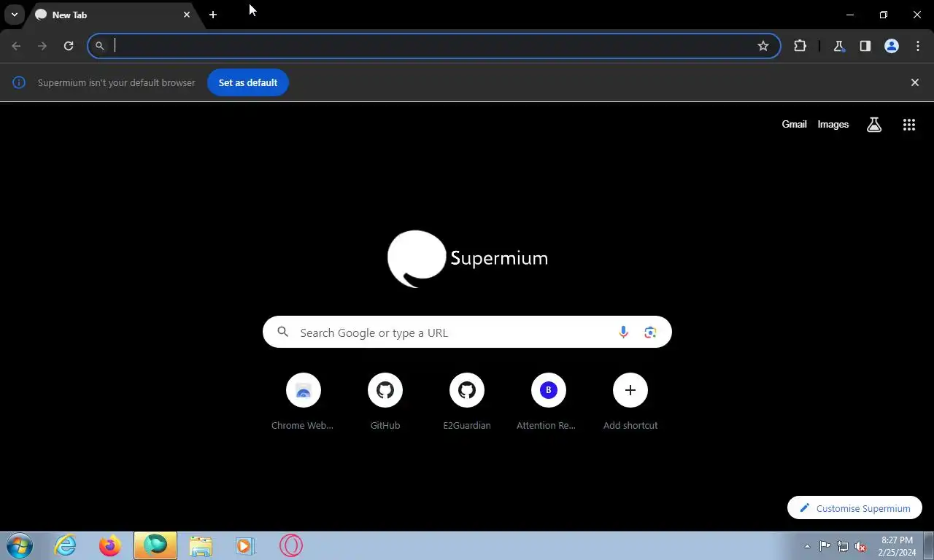934x560 pixels.
Task: Start voice search with microphone icon
Action: (x=623, y=332)
